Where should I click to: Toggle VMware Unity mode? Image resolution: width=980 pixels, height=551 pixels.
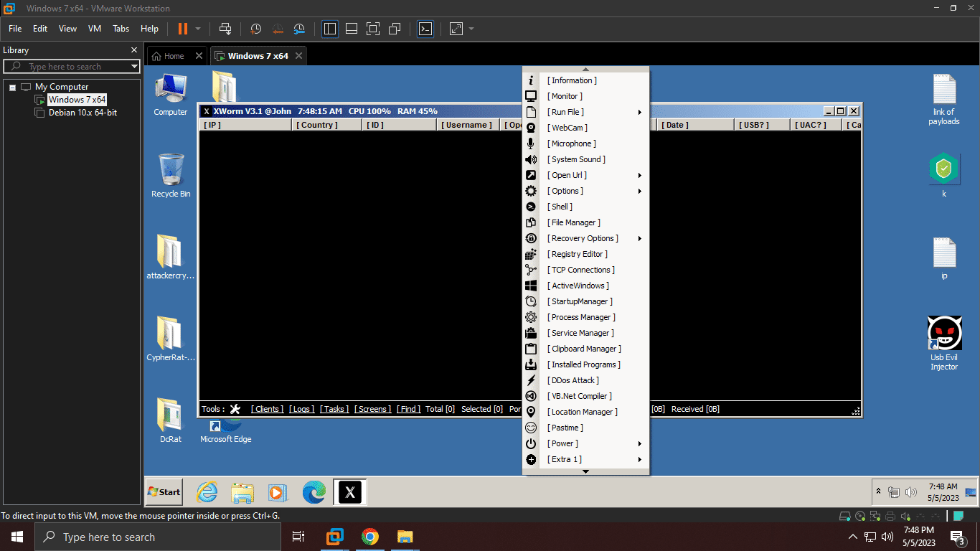click(394, 29)
